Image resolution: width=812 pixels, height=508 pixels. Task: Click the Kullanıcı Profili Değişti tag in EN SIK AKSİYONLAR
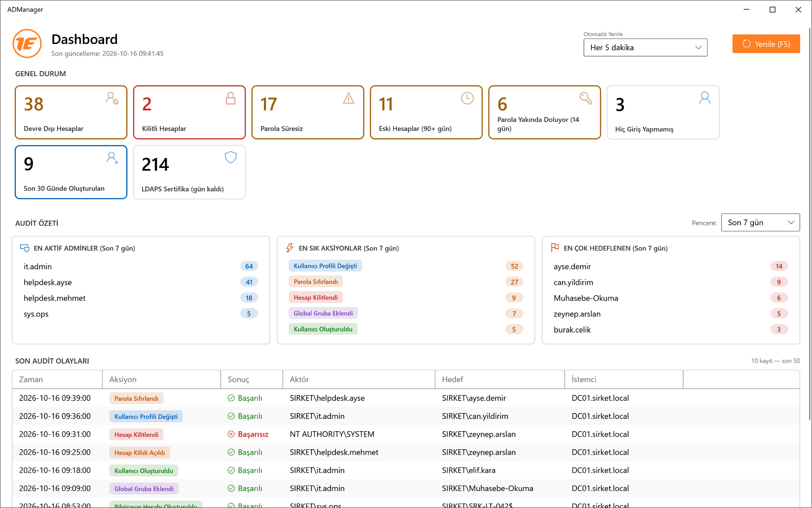[325, 266]
